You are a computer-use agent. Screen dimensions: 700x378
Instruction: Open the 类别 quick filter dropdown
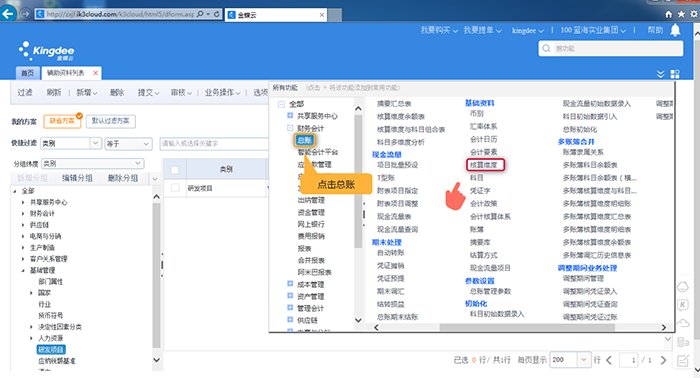(x=95, y=143)
